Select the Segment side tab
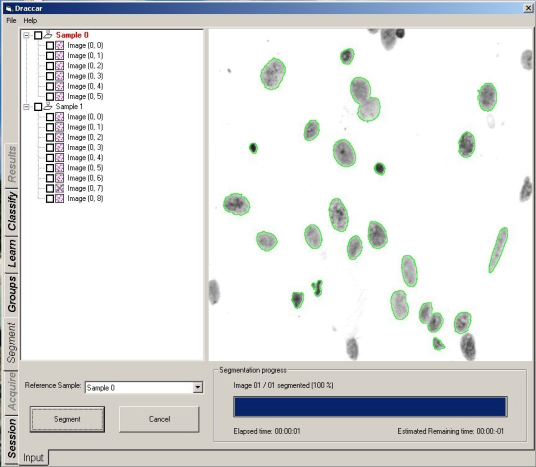The height and width of the screenshot is (467, 536). tap(12, 343)
